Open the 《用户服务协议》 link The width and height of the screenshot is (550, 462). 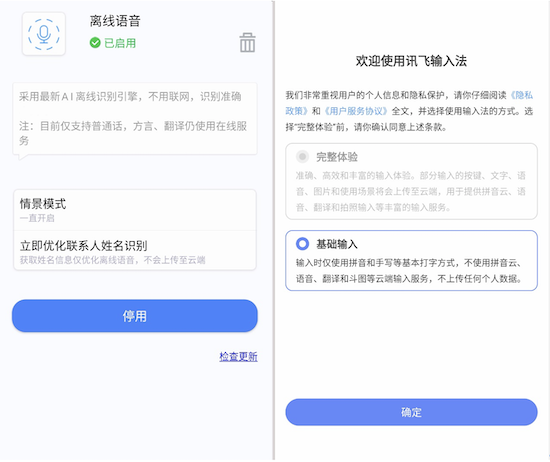point(355,111)
